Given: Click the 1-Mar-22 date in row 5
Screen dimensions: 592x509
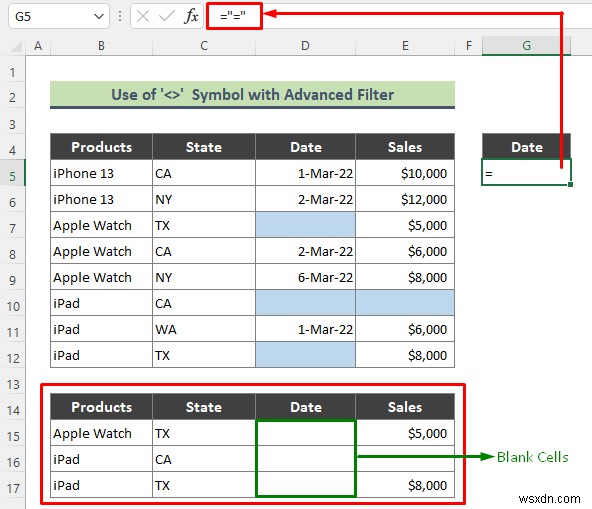Looking at the screenshot, I should [305, 173].
